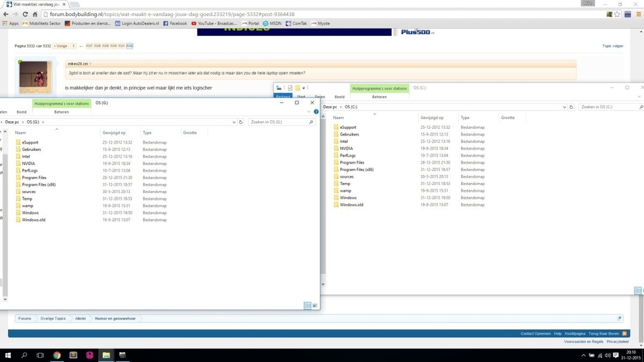Switch to large icons view in the G: window

[x=315, y=306]
